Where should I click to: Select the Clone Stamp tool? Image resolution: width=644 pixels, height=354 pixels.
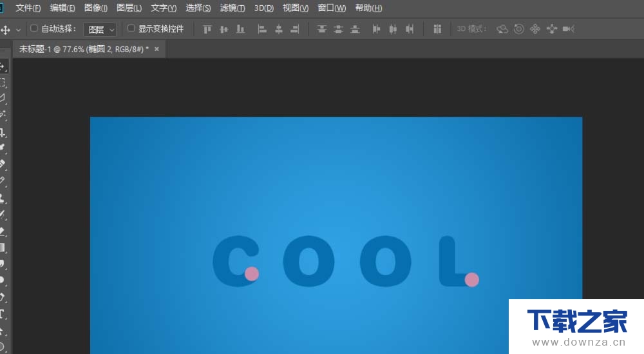3,198
